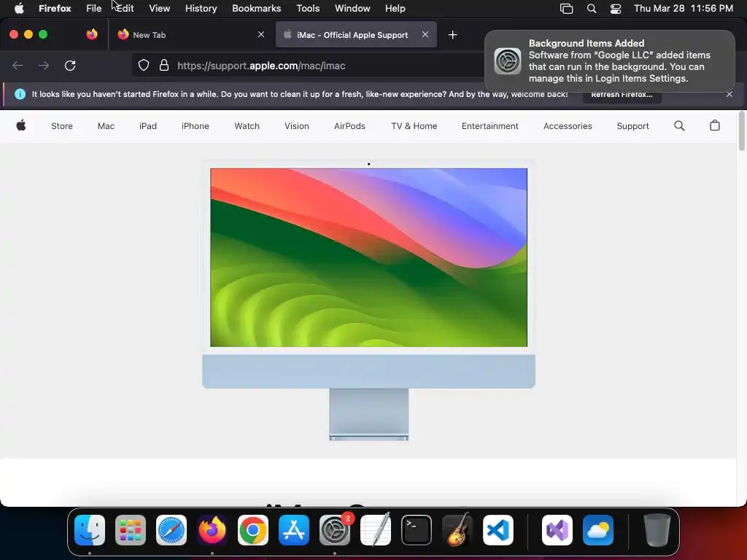Image resolution: width=747 pixels, height=560 pixels.
Task: Launch Google Chrome from the Dock
Action: point(253,530)
